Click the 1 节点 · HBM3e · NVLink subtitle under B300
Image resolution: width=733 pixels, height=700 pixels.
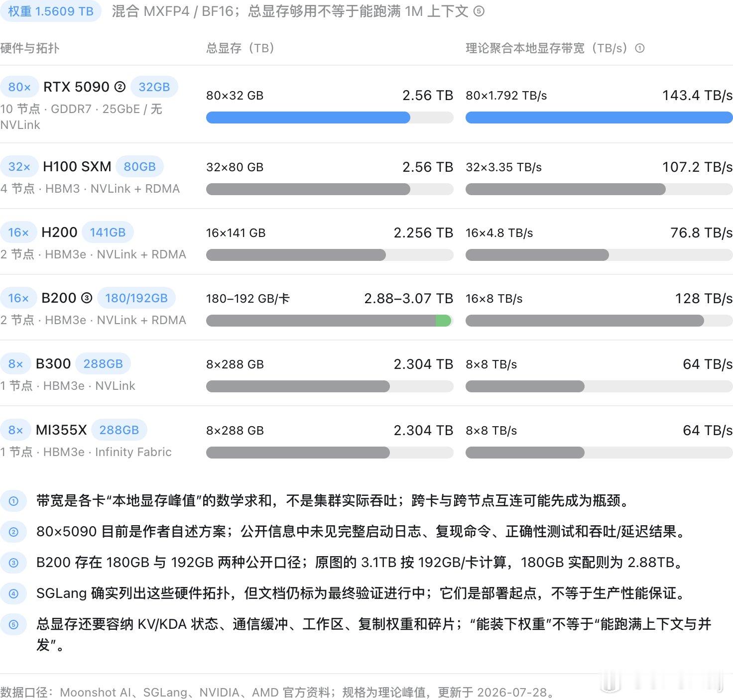[68, 386]
